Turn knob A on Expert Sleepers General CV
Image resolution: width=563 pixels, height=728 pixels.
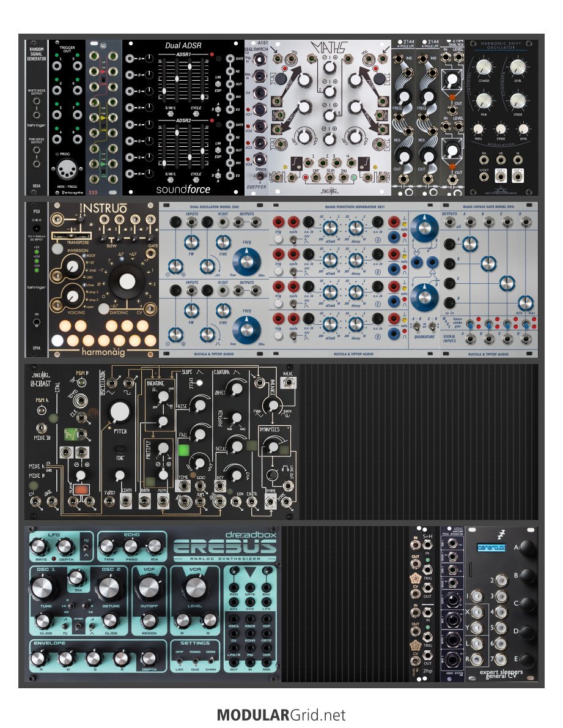tap(527, 548)
